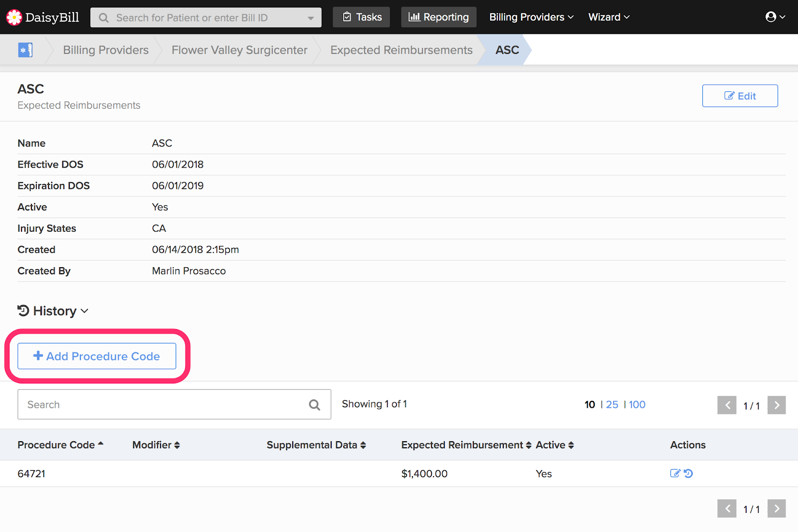Open the Tasks page
Image resolution: width=798 pixels, height=532 pixels.
pyautogui.click(x=362, y=17)
